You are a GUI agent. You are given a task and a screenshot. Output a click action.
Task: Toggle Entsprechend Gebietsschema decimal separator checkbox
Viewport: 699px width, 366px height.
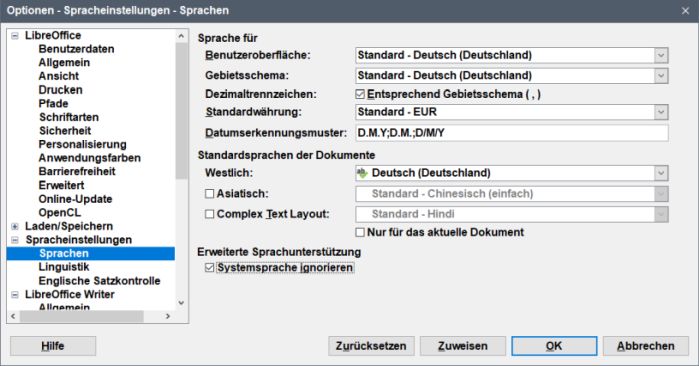point(360,95)
